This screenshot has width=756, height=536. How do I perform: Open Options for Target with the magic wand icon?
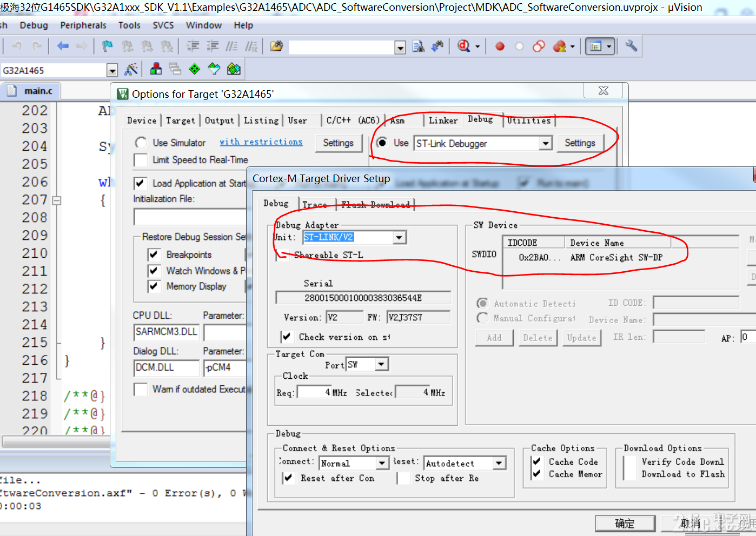click(131, 69)
